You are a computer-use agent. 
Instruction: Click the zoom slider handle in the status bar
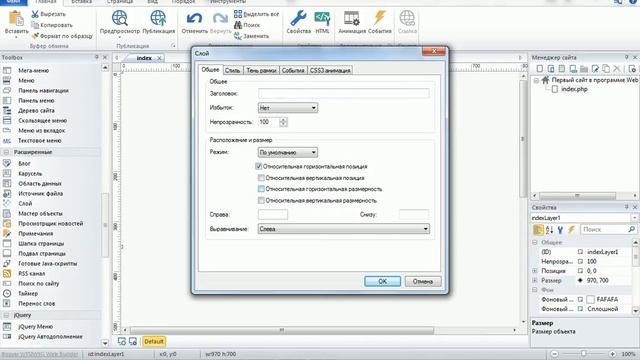point(584,354)
